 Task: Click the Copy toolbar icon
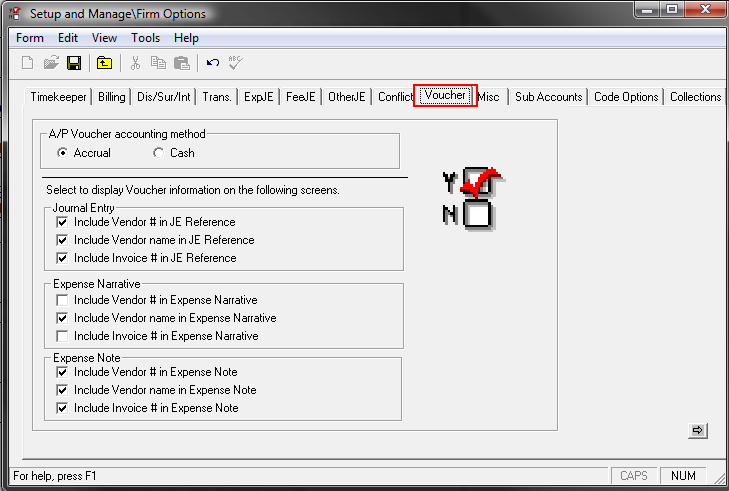coord(158,63)
